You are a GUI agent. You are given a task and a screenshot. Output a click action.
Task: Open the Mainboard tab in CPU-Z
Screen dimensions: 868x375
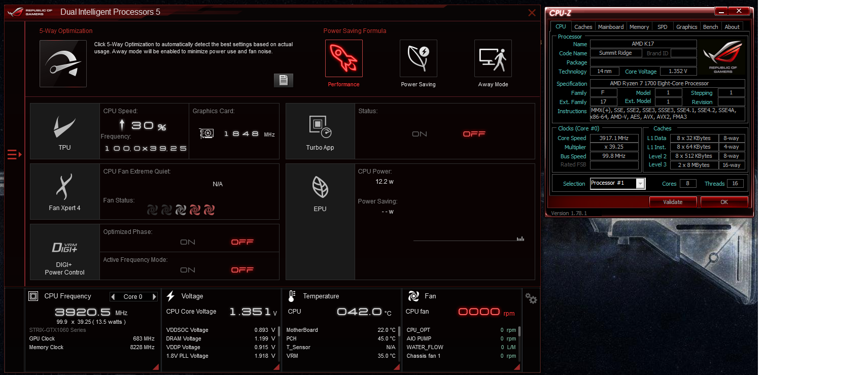[x=611, y=27]
